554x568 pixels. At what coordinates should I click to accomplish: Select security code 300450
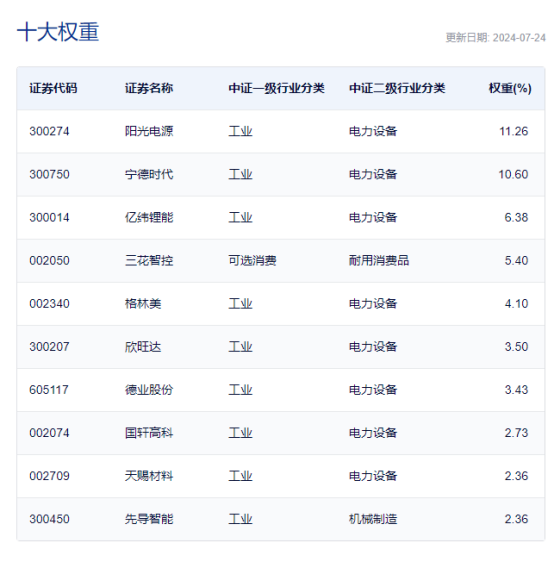pyautogui.click(x=49, y=519)
